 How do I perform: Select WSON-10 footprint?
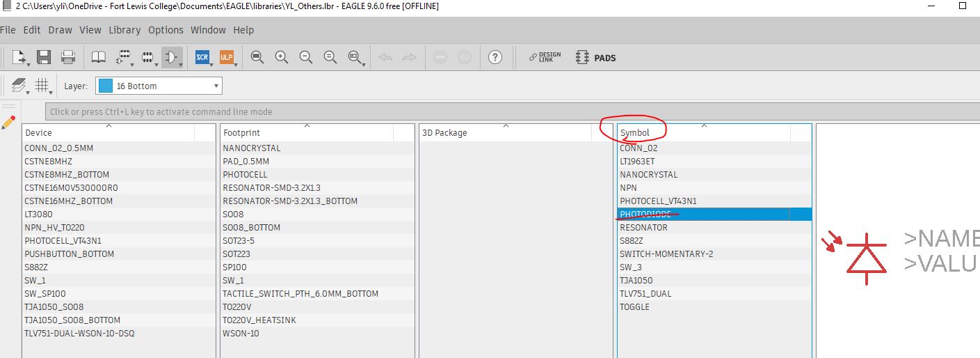click(x=316, y=334)
